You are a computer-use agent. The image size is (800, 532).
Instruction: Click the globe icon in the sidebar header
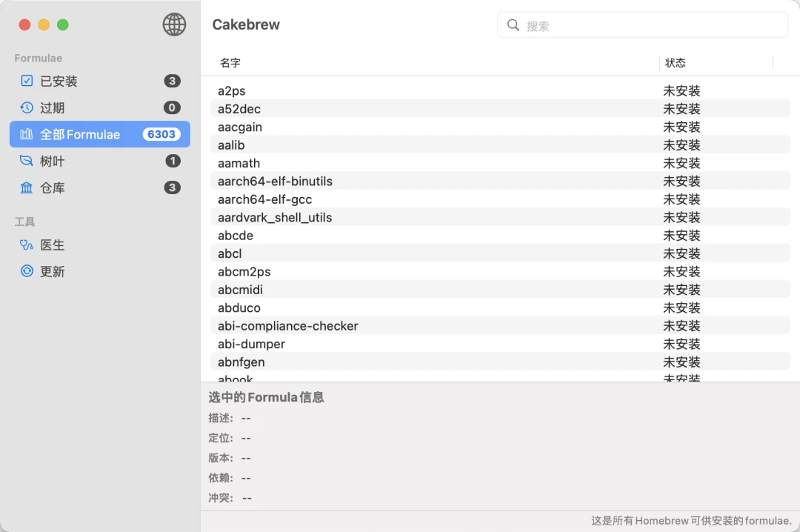[174, 24]
